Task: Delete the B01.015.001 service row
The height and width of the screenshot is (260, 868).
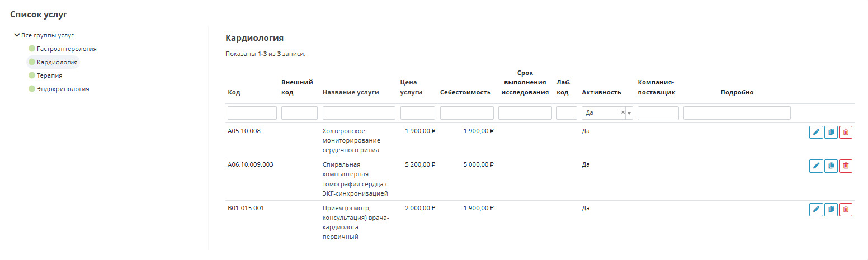Action: (846, 210)
